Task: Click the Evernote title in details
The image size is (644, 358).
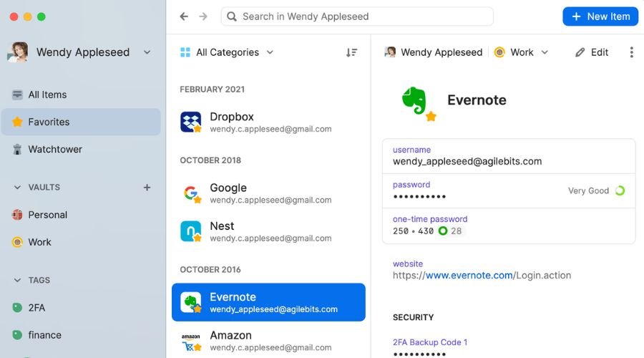Action: [x=477, y=100]
